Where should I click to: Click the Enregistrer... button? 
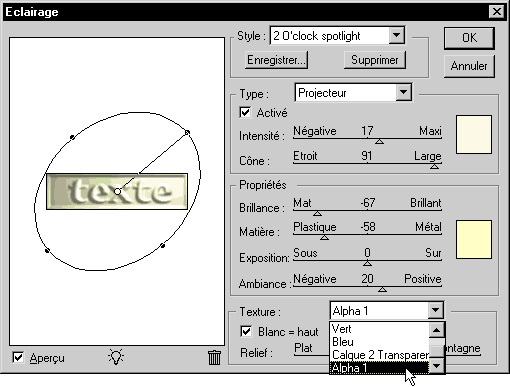click(x=276, y=60)
